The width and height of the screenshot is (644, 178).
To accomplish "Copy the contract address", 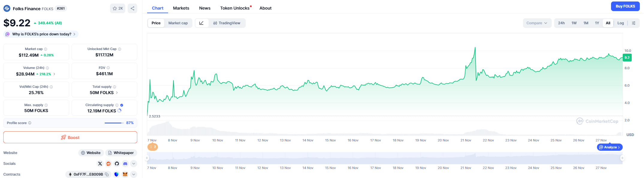I will pos(107,174).
